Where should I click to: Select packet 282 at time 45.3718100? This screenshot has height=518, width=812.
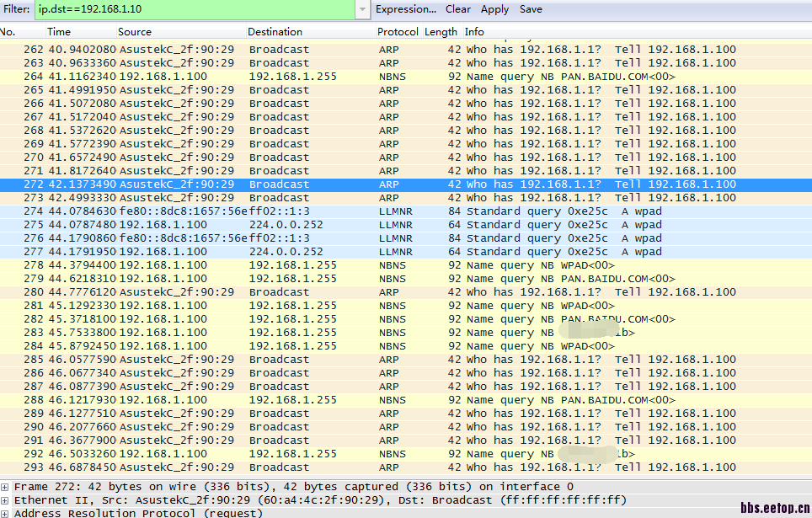point(406,319)
